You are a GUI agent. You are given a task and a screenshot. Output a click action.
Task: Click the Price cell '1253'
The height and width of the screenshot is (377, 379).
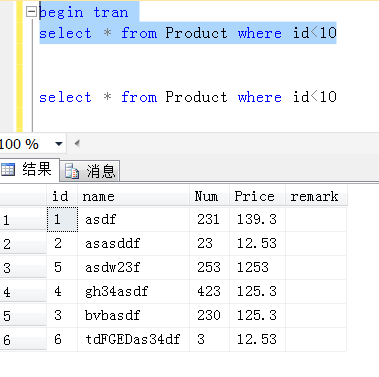(257, 267)
